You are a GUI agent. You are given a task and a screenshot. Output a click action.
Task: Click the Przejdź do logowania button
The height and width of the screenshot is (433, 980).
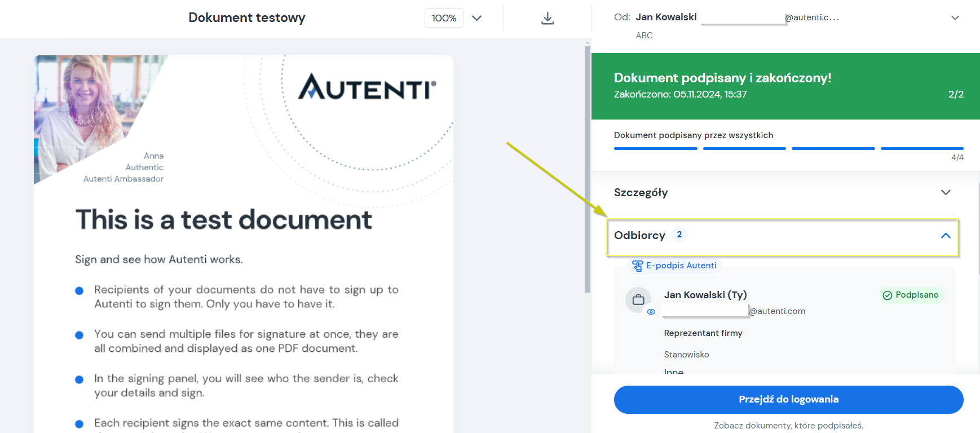pyautogui.click(x=788, y=399)
